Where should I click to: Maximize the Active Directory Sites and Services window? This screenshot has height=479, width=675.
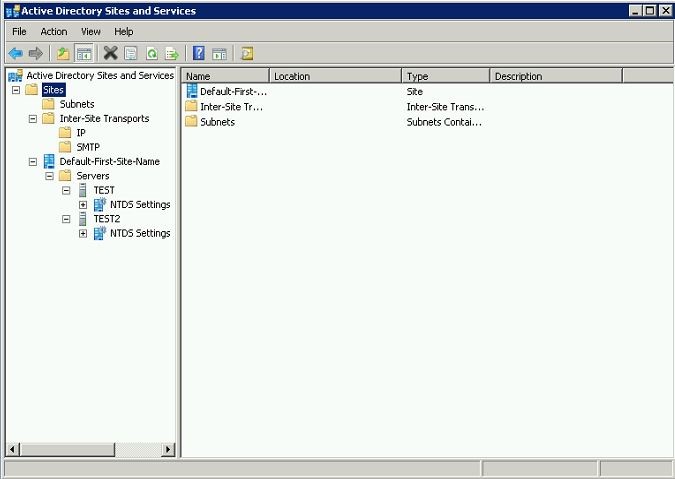[x=650, y=11]
